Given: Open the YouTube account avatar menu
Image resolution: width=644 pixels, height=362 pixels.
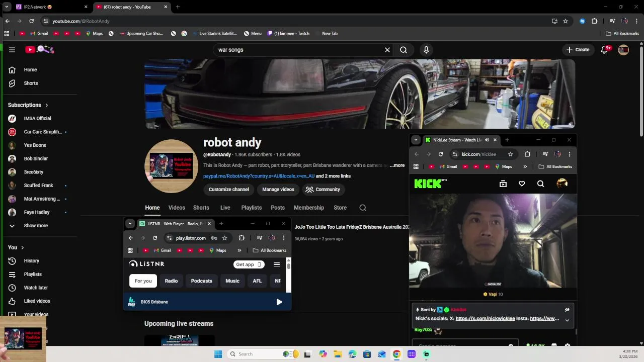Looking at the screenshot, I should [x=623, y=50].
